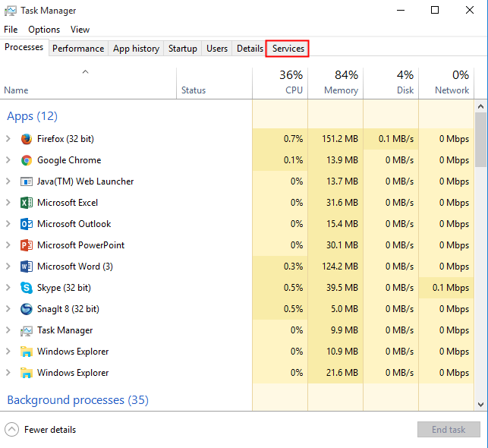This screenshot has height=448, width=488.
Task: Expand the Microsoft Excel entry
Action: (8, 203)
